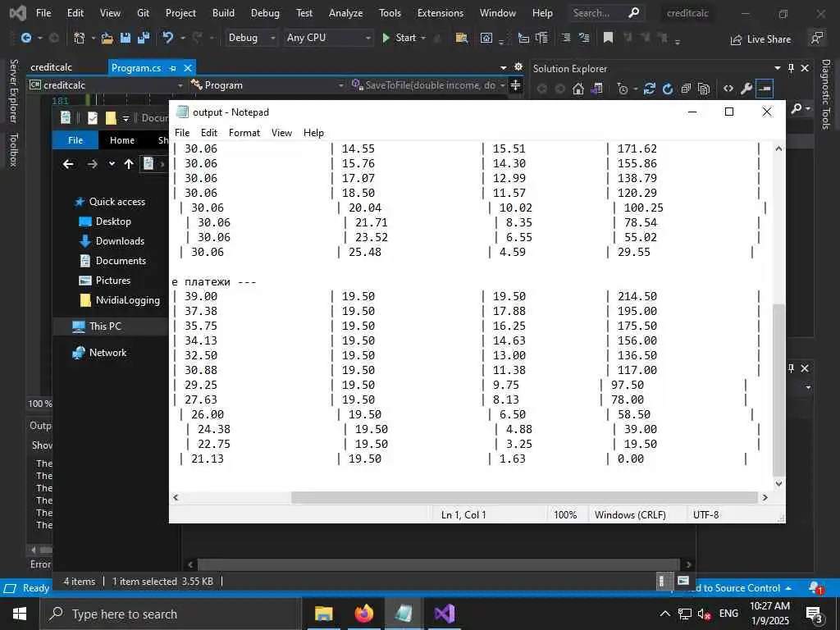
Task: Expand the Start button dropdown arrow
Action: point(423,38)
